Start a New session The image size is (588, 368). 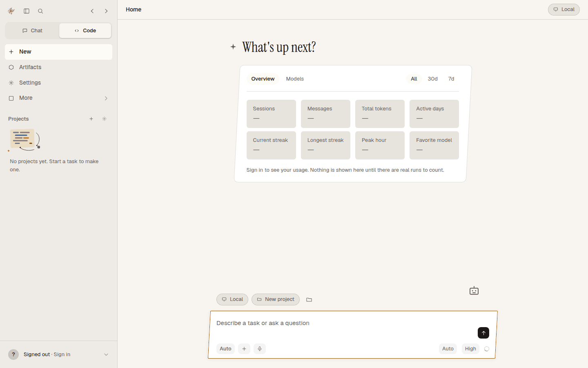pos(58,52)
